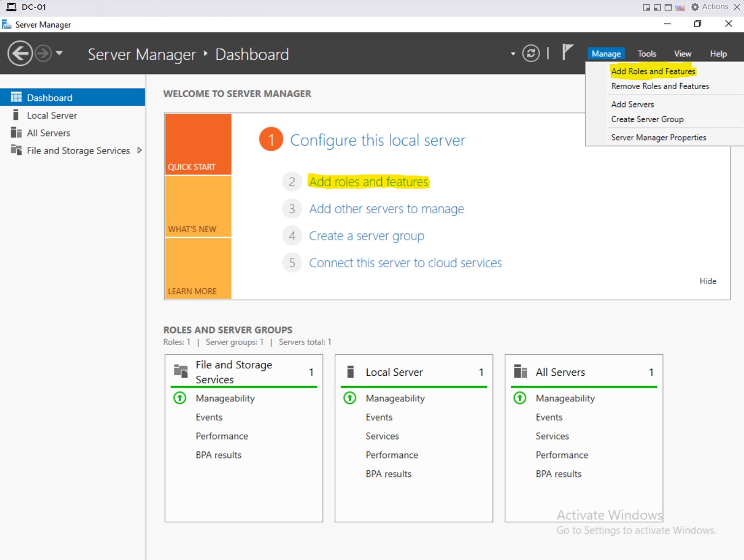Select Remove Roles and Features menu entry
This screenshot has width=744, height=560.
(660, 86)
